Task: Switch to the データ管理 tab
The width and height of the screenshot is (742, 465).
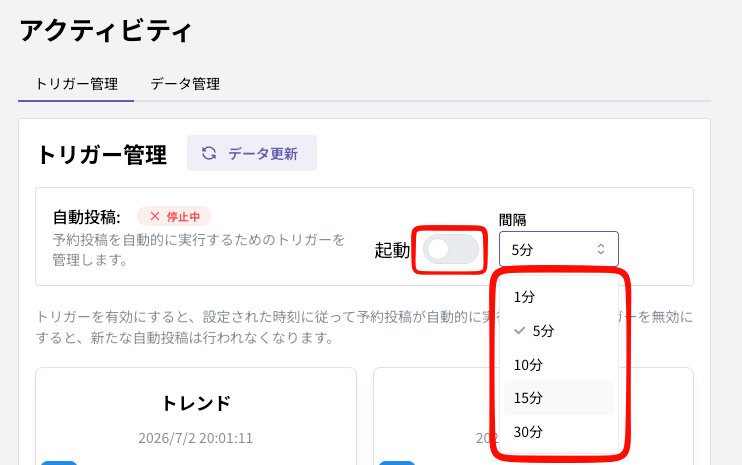Action: 185,84
